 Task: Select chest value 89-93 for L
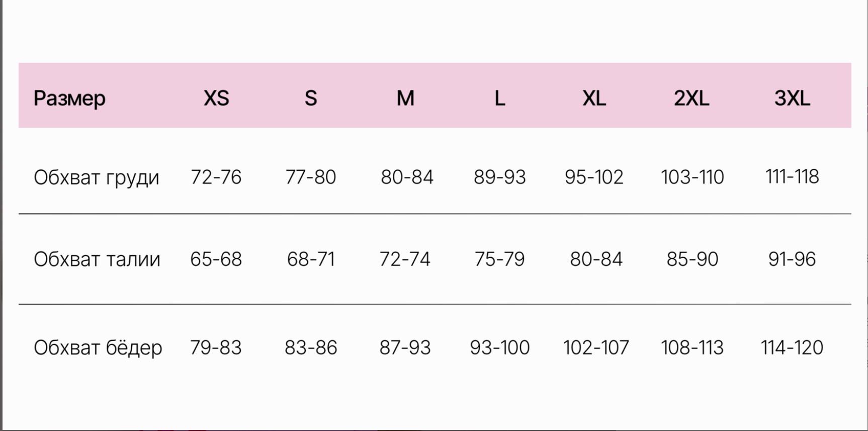coord(499,177)
